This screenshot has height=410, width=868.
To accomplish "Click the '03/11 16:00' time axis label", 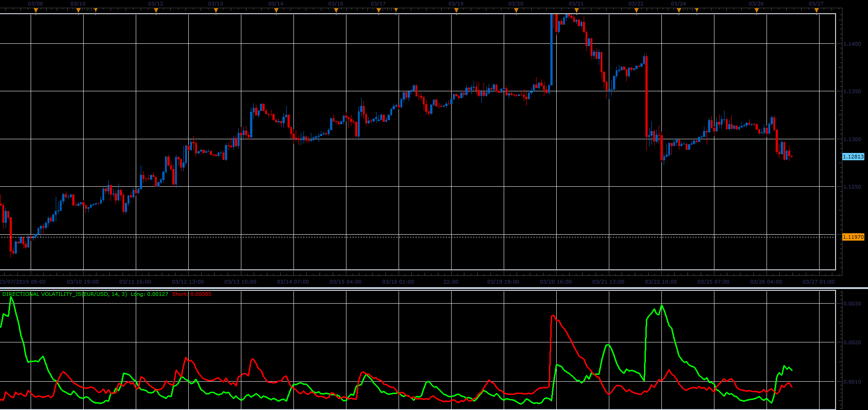I will [x=135, y=282].
